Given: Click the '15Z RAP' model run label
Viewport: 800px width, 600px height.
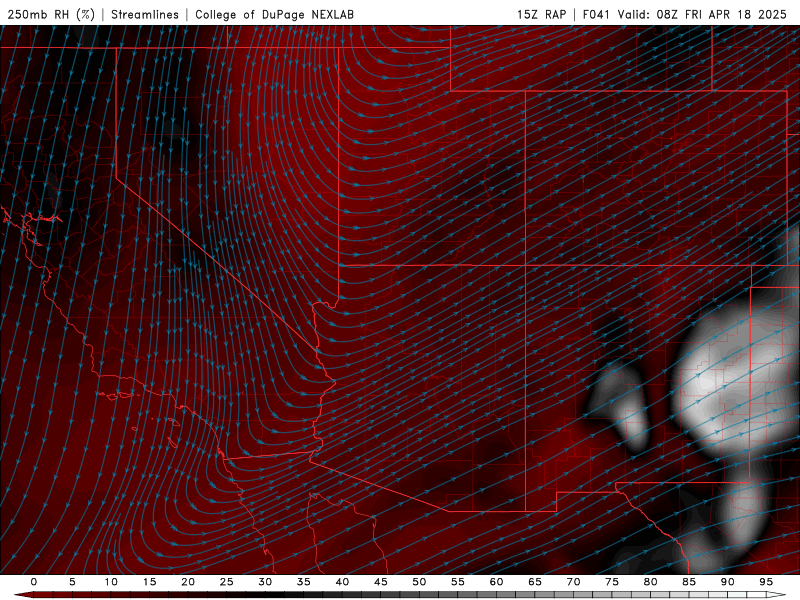Looking at the screenshot, I should click(x=541, y=14).
